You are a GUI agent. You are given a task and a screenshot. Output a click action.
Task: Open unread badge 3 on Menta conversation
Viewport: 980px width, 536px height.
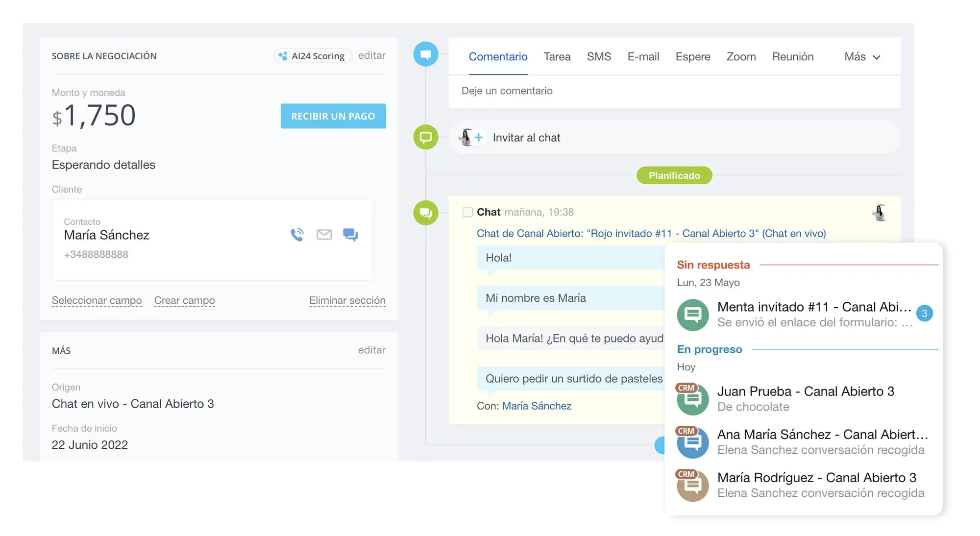pos(924,314)
